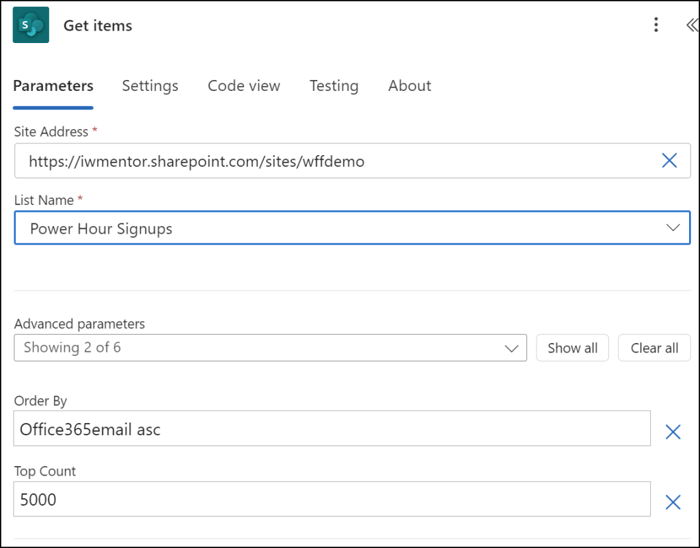Remove the Order By parameter
The image size is (700, 548).
pyautogui.click(x=673, y=432)
